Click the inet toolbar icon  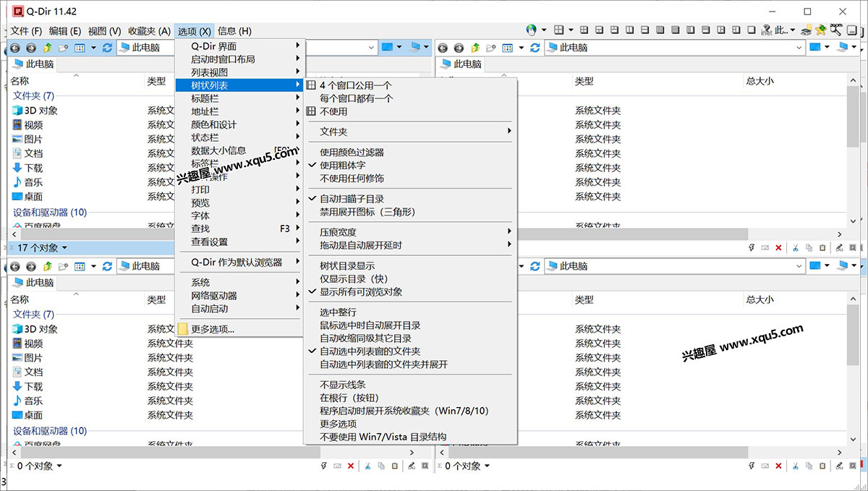point(767,30)
